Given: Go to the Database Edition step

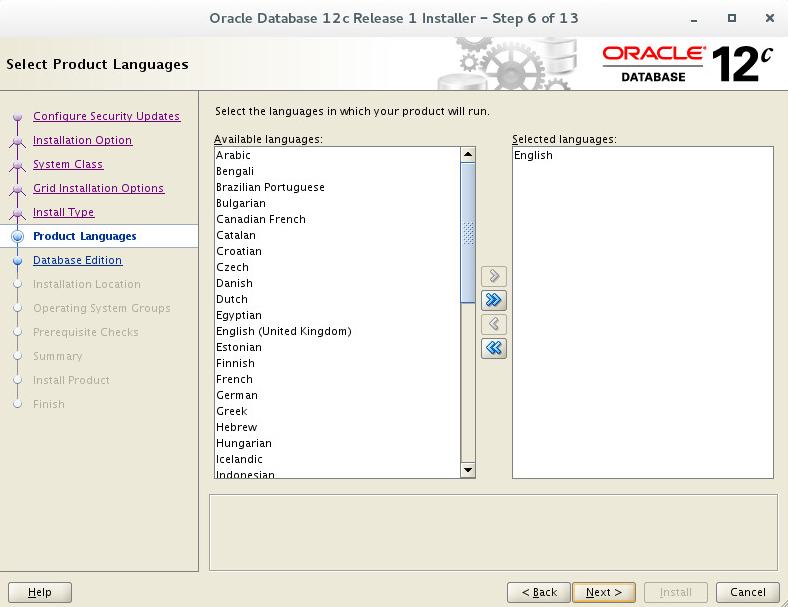Looking at the screenshot, I should [77, 260].
